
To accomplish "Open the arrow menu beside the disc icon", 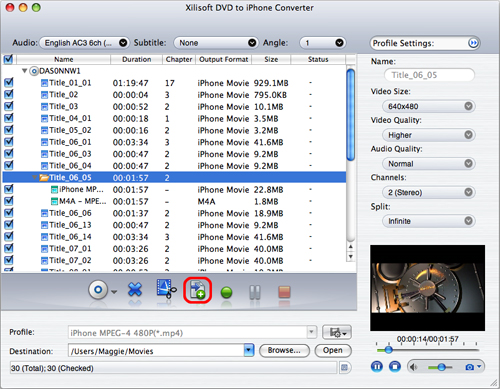I will [114, 292].
